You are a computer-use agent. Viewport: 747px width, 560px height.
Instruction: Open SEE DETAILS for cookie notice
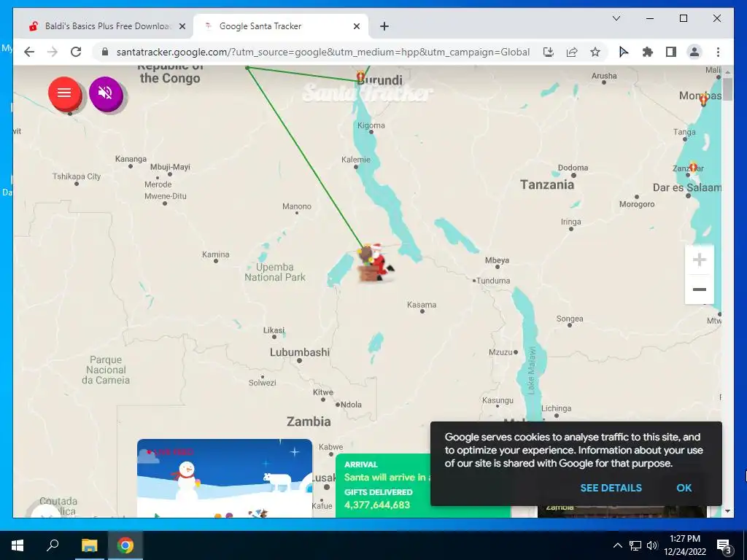pyautogui.click(x=611, y=488)
